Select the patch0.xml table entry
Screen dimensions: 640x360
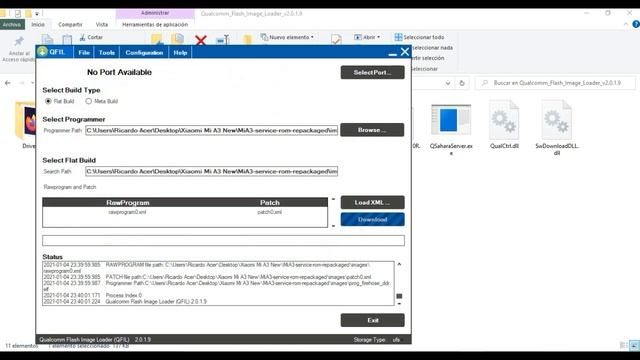click(x=269, y=212)
